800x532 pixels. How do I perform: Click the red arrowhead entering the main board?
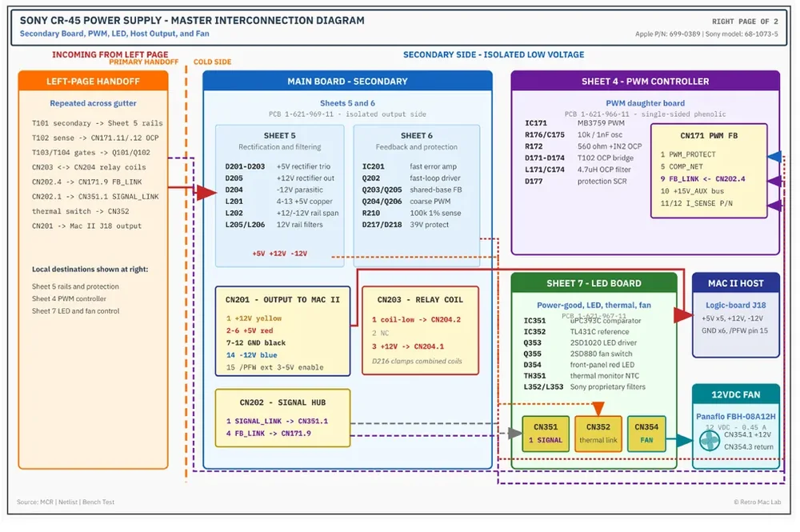pyautogui.click(x=206, y=192)
